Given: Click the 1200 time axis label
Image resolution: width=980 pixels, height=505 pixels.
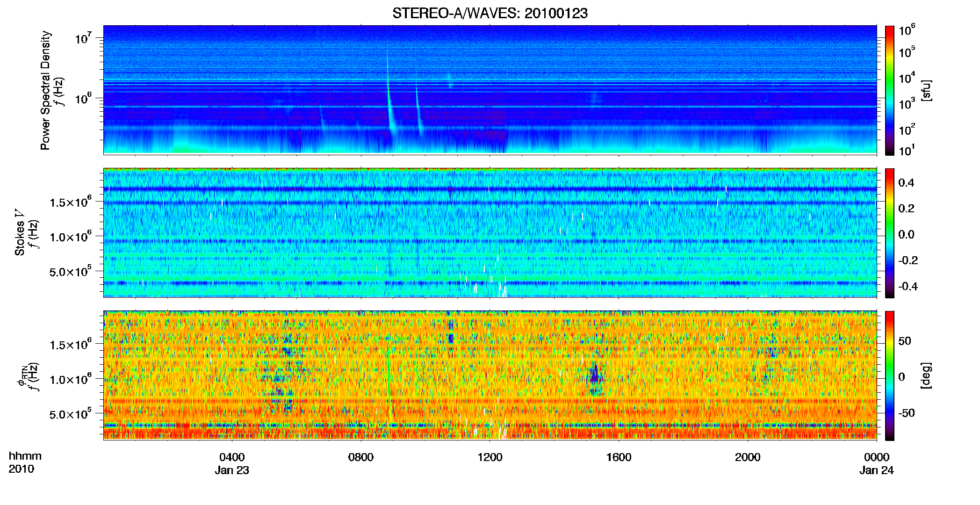Looking at the screenshot, I should 490,457.
